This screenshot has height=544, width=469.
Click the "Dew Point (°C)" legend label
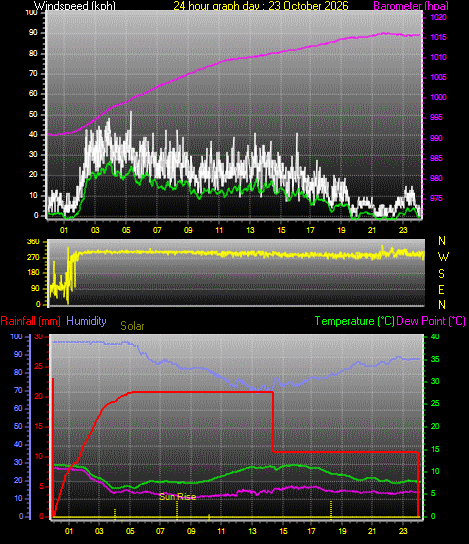pyautogui.click(x=431, y=321)
